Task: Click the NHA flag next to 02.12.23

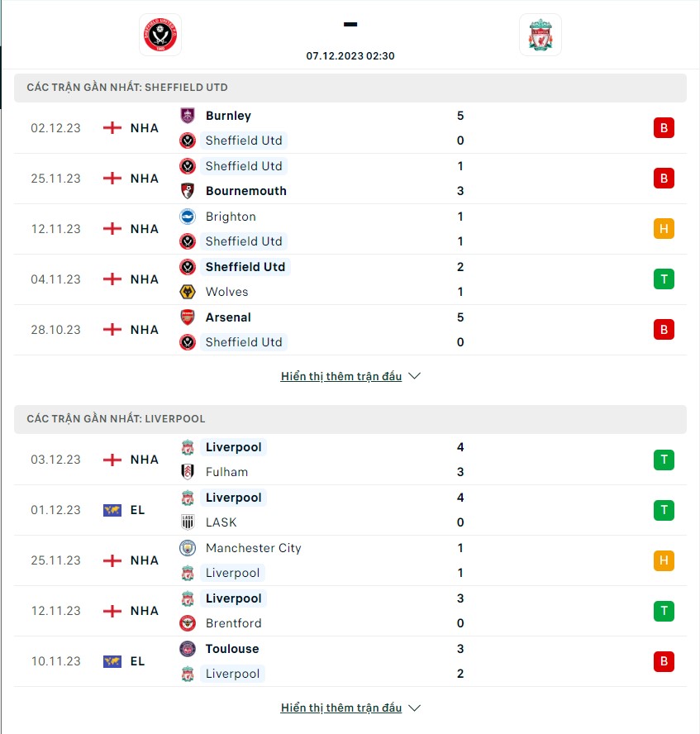Action: [x=112, y=128]
